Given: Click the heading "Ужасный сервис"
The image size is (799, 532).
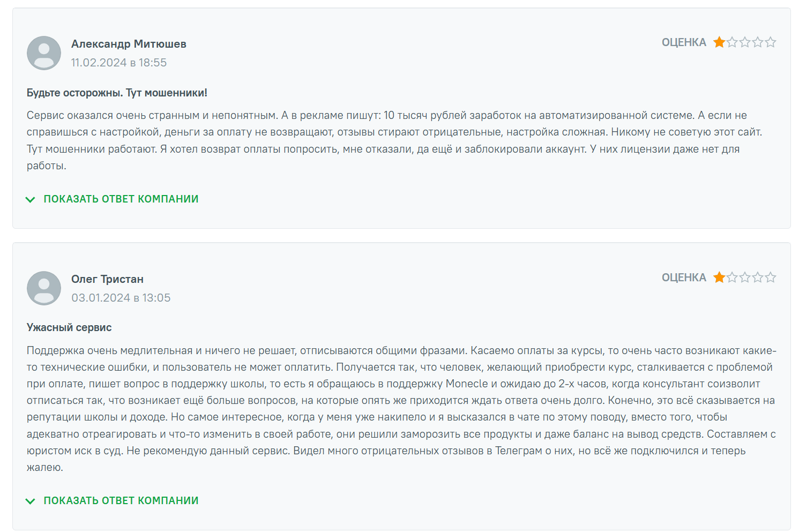Looking at the screenshot, I should pyautogui.click(x=69, y=327).
